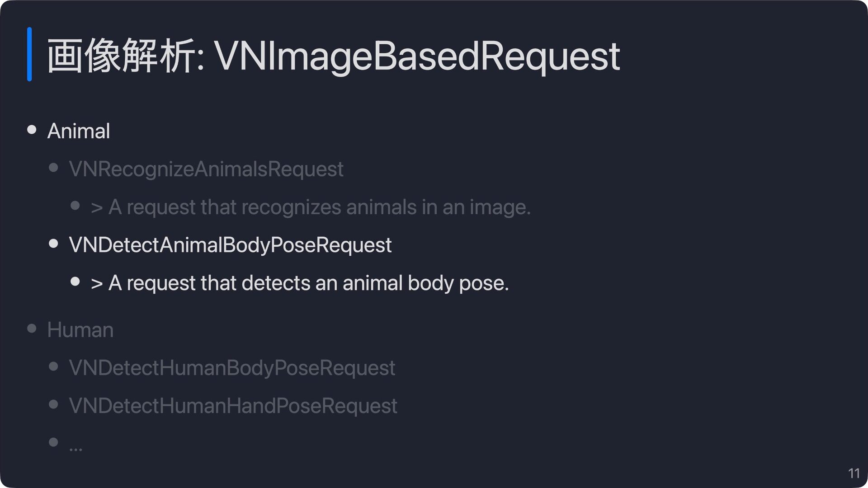Click the ellipsis bullet item
The image size is (868, 488).
click(x=75, y=449)
